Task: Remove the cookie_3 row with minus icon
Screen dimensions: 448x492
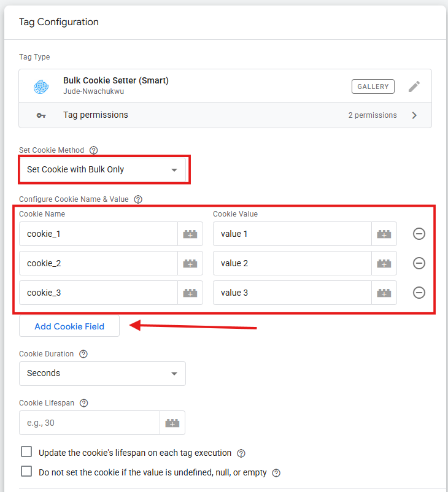Action: [x=419, y=293]
